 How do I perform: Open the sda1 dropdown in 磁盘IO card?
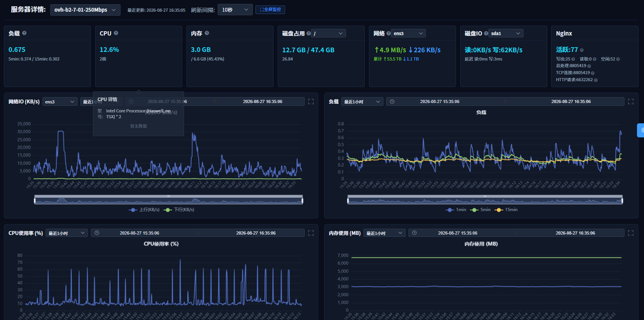click(x=506, y=34)
